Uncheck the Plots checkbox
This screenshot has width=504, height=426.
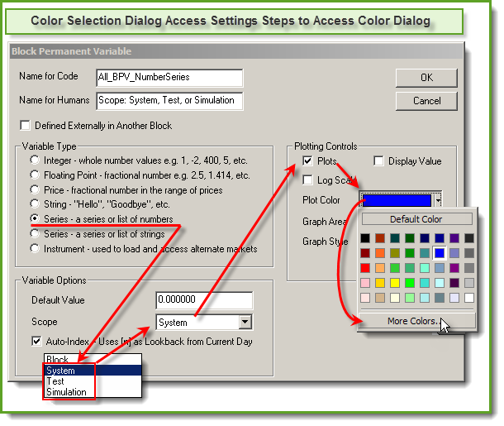[x=308, y=161]
